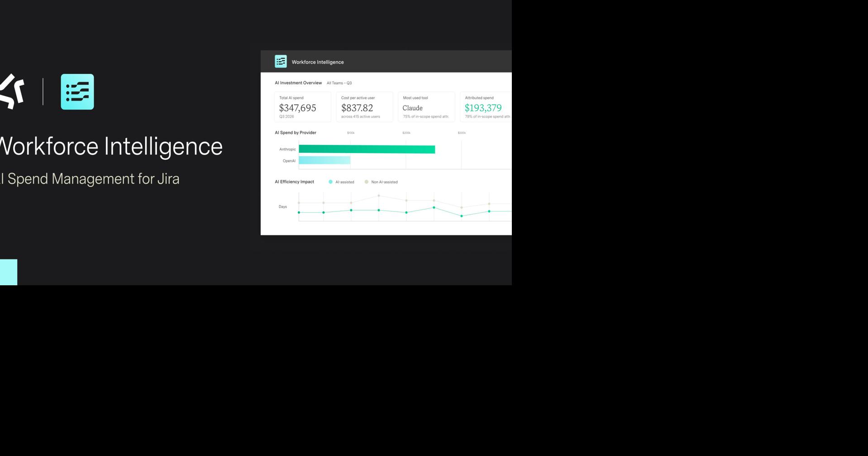Click the 'Days' axis label
The height and width of the screenshot is (456, 868).
283,206
